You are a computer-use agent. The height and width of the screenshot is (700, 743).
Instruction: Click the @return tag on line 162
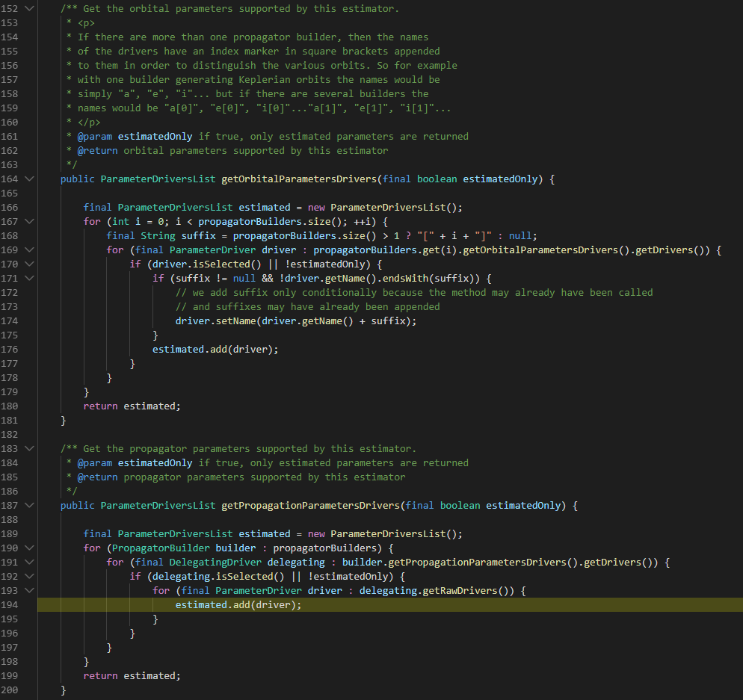pyautogui.click(x=98, y=151)
